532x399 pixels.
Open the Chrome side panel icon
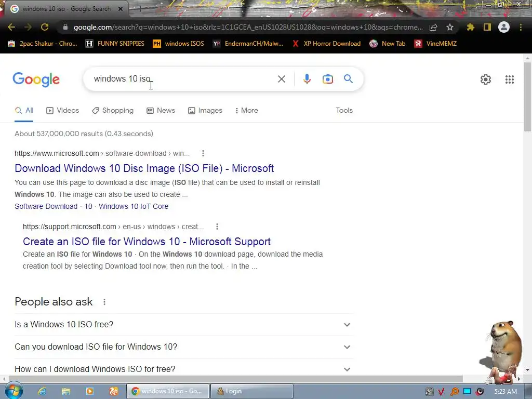487,27
